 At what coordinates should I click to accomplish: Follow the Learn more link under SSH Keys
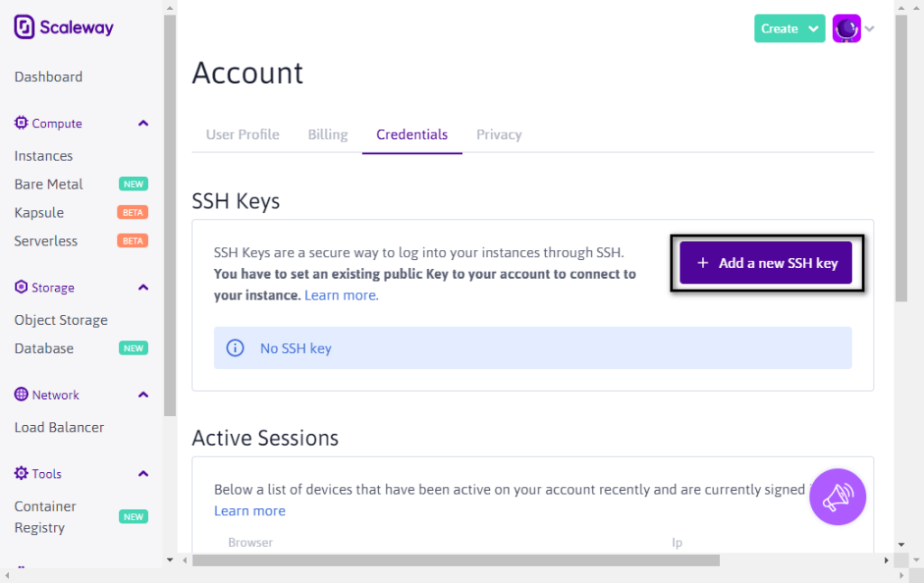tap(341, 295)
